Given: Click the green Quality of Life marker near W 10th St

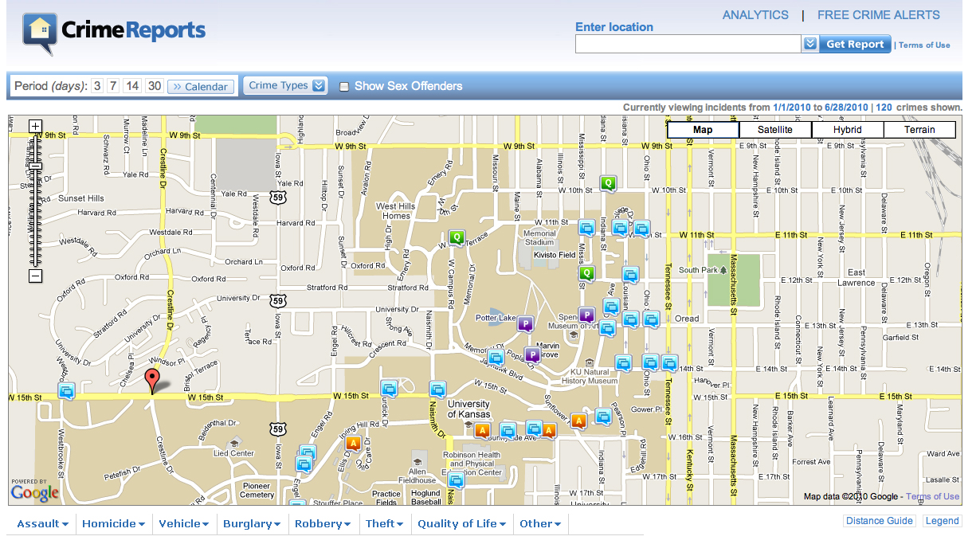Looking at the screenshot, I should coord(606,184).
